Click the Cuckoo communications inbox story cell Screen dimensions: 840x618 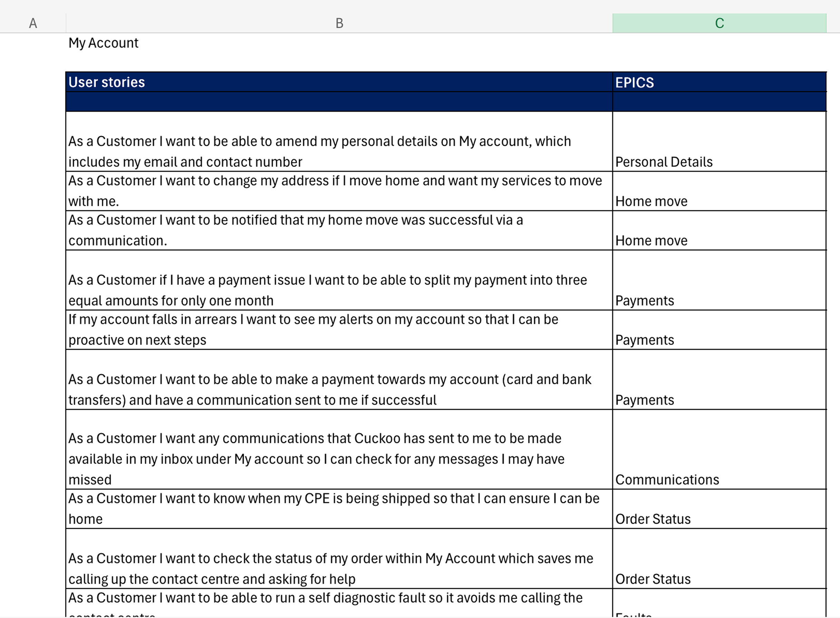point(316,459)
